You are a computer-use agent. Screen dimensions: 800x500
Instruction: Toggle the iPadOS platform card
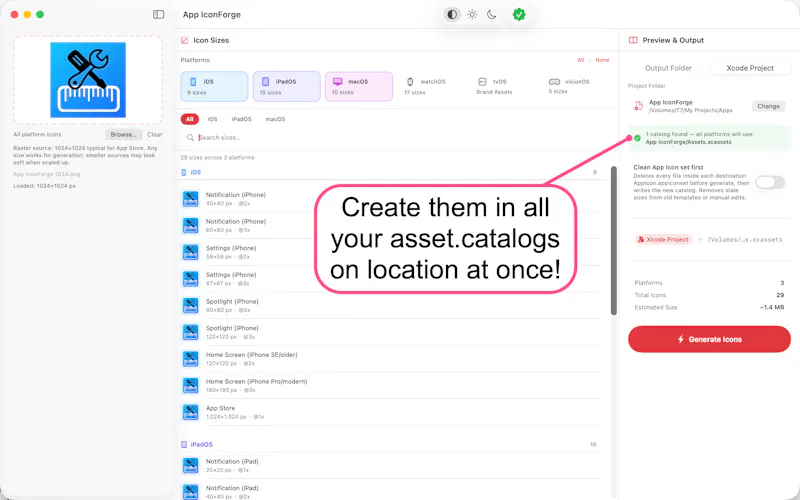coord(287,86)
